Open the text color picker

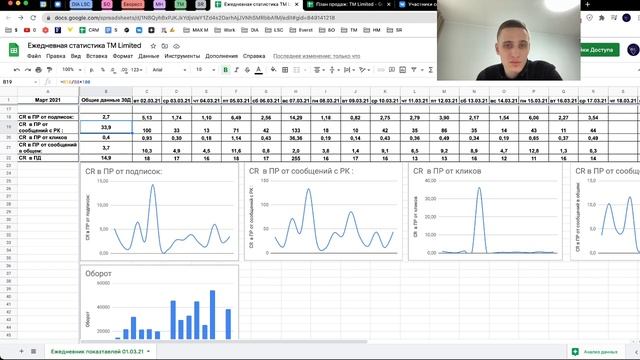(x=258, y=70)
